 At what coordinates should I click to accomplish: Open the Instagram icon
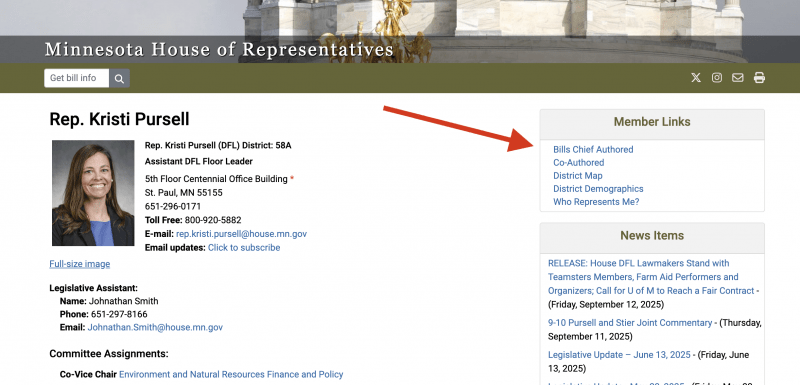[717, 78]
